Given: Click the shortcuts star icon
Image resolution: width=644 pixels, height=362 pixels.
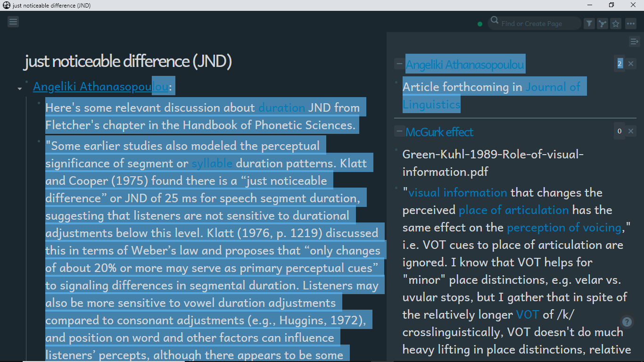Looking at the screenshot, I should (615, 23).
